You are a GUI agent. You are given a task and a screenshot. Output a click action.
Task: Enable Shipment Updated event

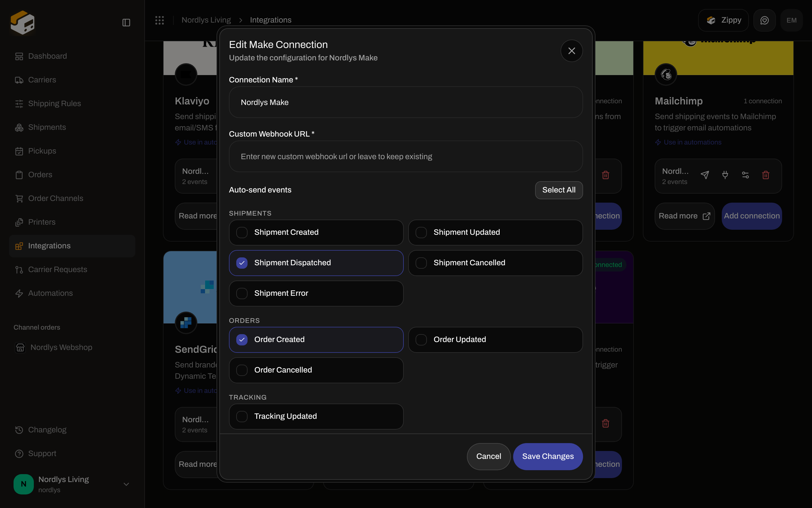click(x=495, y=233)
